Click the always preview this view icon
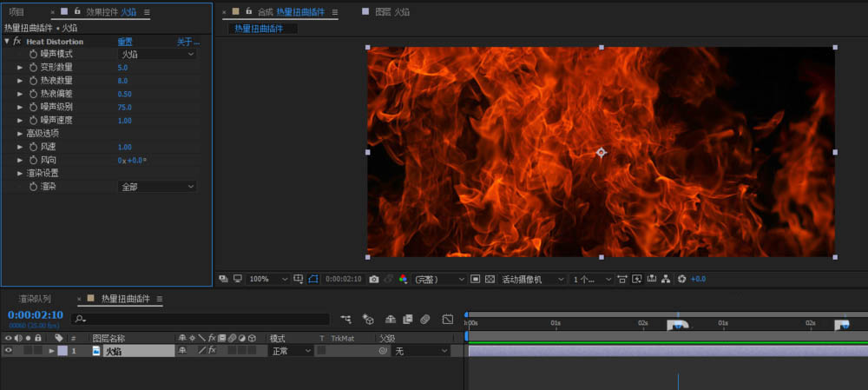Viewport: 868px width, 390px height. pos(223,279)
